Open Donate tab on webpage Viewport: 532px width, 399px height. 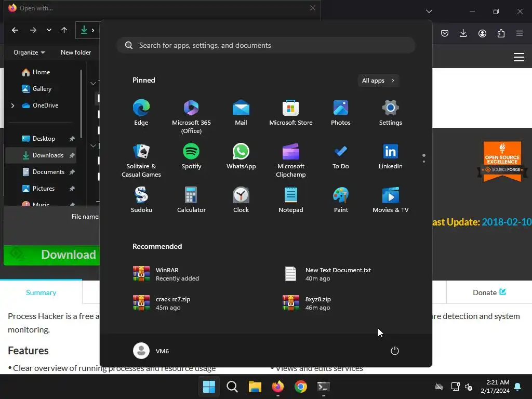[x=489, y=292]
